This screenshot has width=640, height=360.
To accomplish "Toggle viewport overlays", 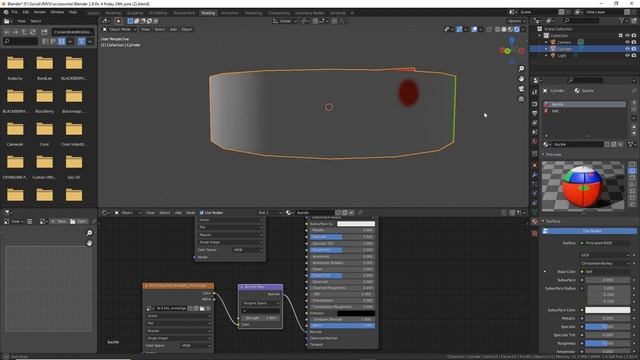I will pos(474,29).
